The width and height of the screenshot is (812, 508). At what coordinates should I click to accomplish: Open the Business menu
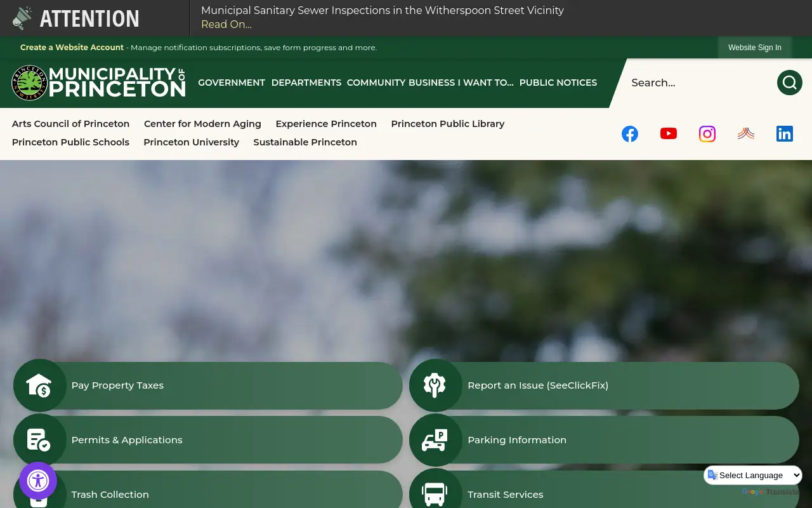click(432, 83)
